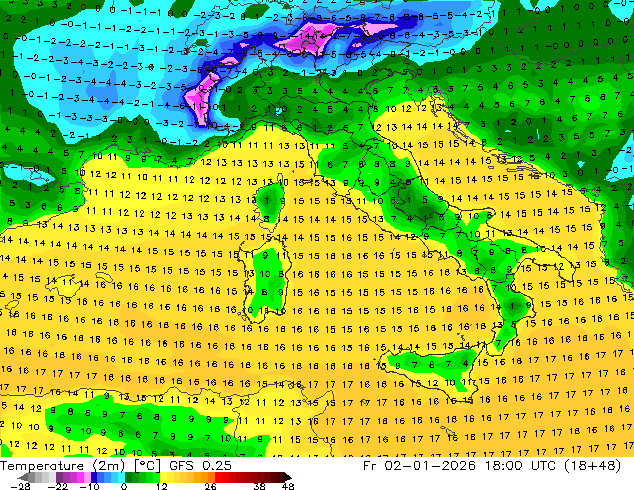Click the "Temperature (2m) [°C] GFS 0.25" title
Image resolution: width=634 pixels, height=490 pixels.
tap(116, 466)
